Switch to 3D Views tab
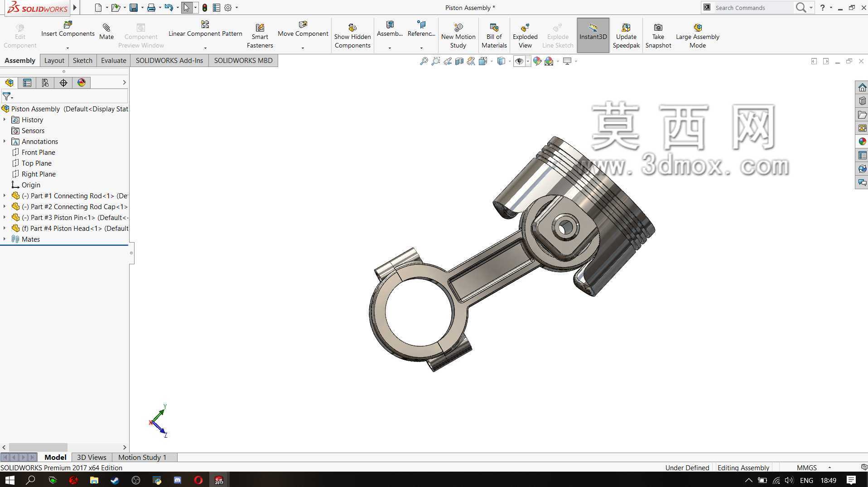 (92, 457)
